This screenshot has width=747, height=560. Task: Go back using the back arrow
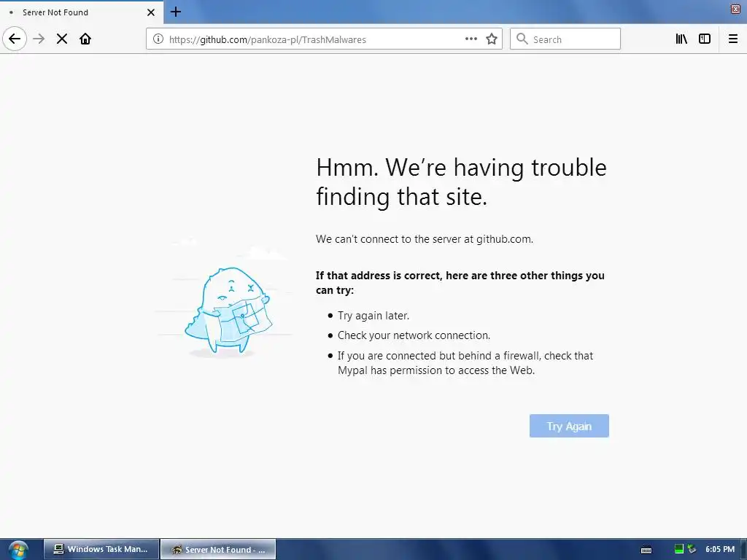point(15,39)
